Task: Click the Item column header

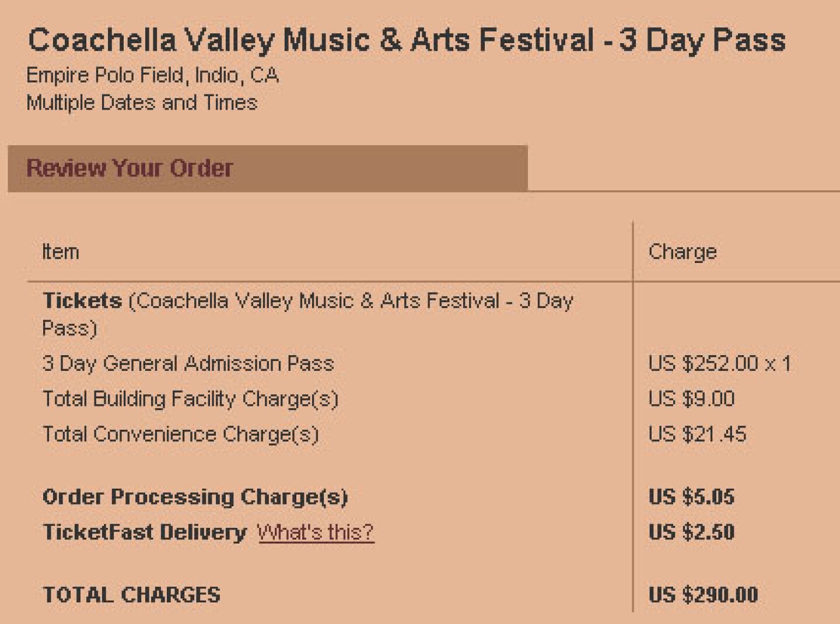Action: pyautogui.click(x=60, y=252)
